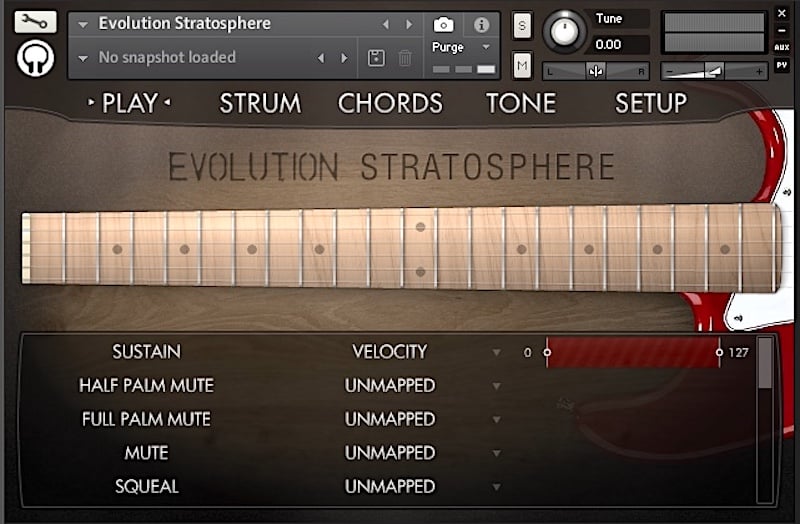
Task: Load the next snapshot arrow
Action: click(x=344, y=58)
